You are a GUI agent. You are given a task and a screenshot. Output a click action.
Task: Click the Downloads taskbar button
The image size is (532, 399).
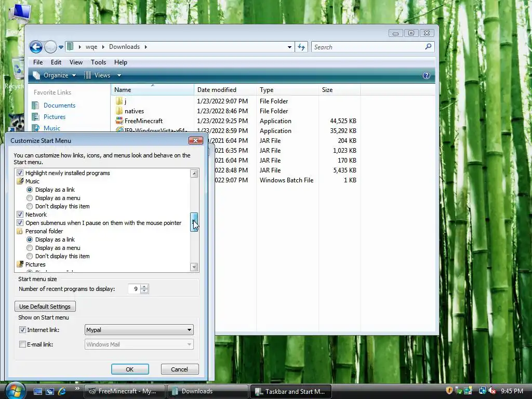click(x=207, y=391)
